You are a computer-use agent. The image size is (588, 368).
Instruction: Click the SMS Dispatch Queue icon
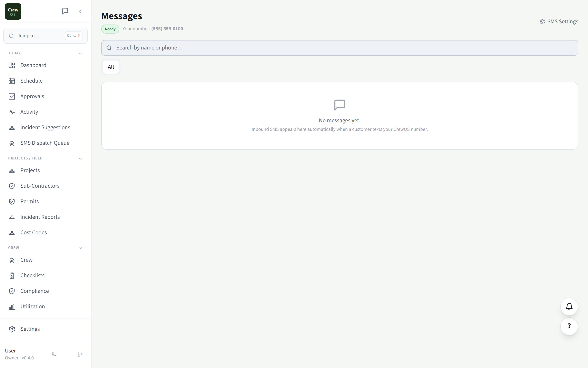click(x=12, y=143)
